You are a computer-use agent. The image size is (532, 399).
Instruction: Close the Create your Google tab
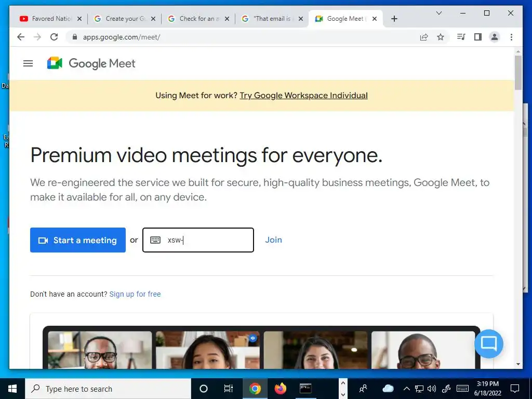coord(153,19)
